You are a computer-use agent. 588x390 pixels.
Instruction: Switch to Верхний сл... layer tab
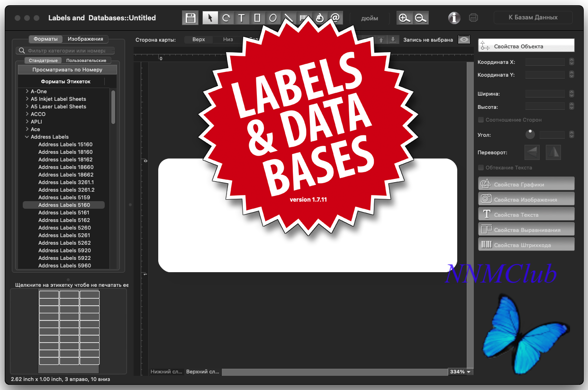pos(203,372)
